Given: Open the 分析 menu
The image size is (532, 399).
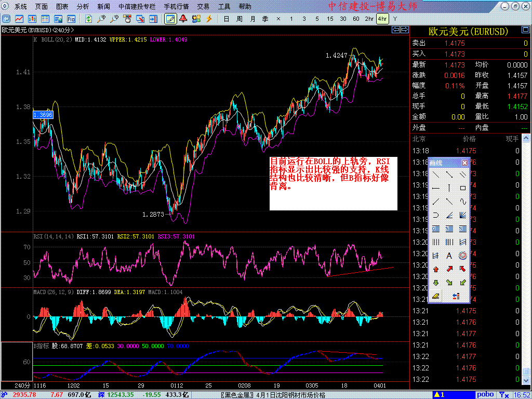Looking at the screenshot, I should click(x=83, y=6).
